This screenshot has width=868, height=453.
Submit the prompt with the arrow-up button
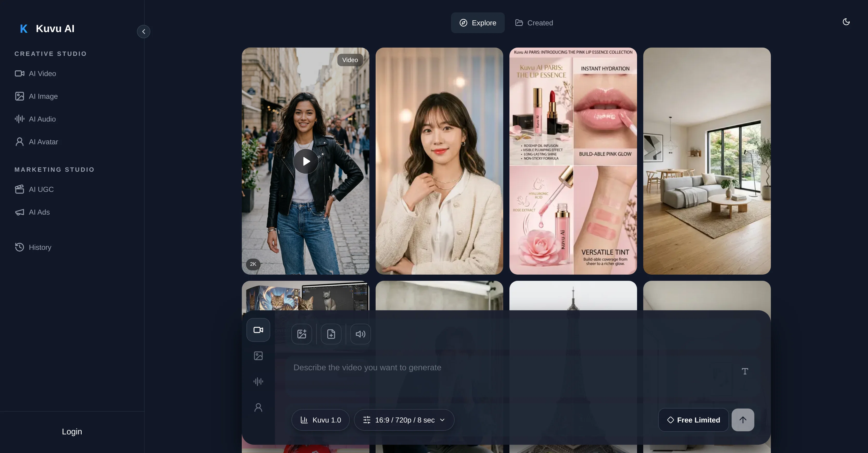743,420
